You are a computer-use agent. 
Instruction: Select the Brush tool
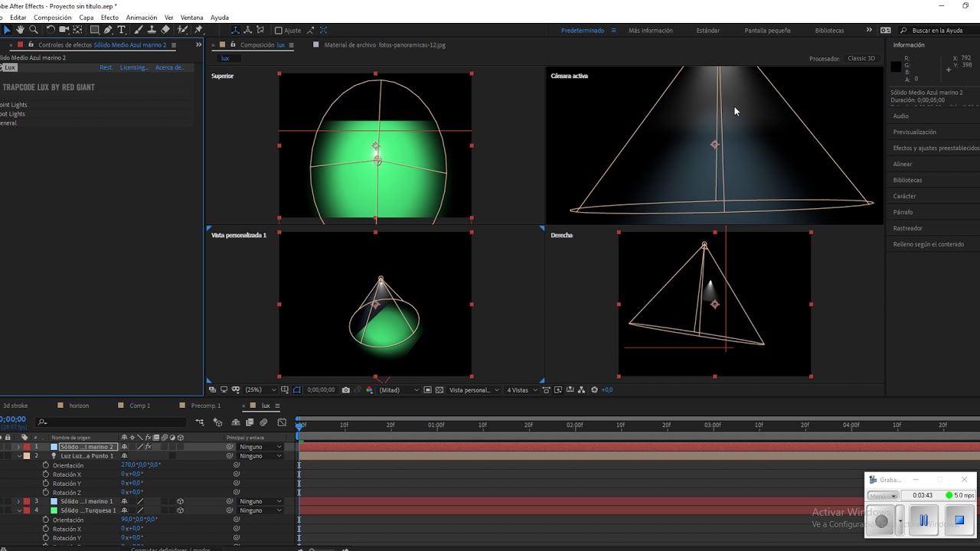tap(139, 30)
